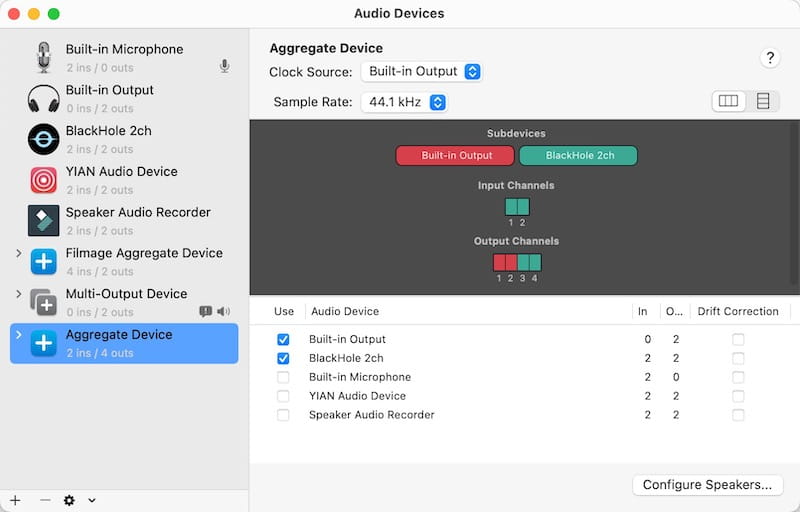The height and width of the screenshot is (512, 800).
Task: Select Multi-Output Device in sidebar
Action: coord(126,294)
